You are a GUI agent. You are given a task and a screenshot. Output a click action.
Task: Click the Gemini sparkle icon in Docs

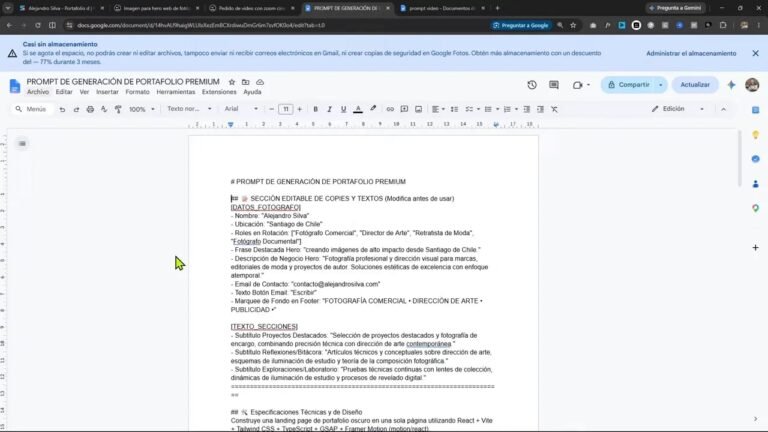click(731, 85)
